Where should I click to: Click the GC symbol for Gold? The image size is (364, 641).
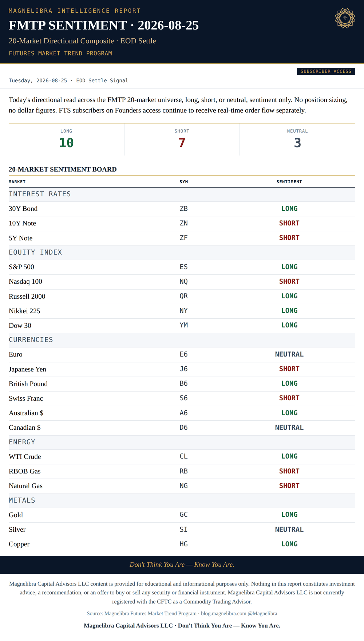pos(184,515)
